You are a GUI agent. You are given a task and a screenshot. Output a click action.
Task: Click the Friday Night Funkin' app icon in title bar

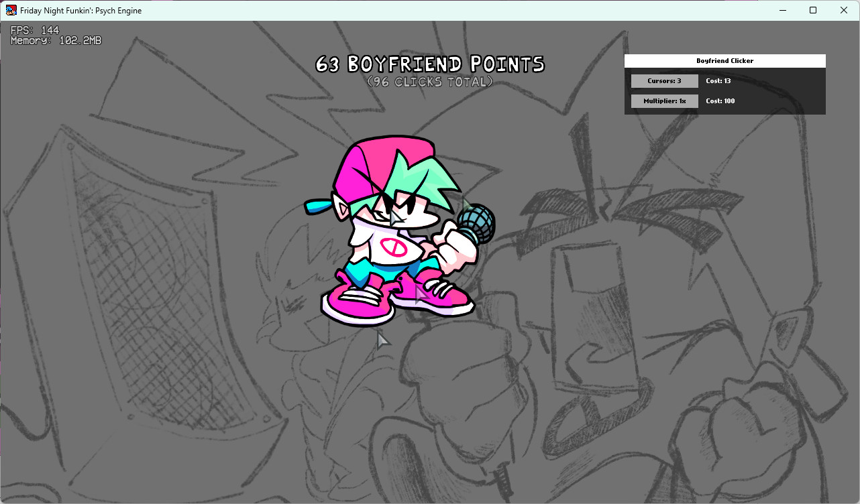coord(11,11)
